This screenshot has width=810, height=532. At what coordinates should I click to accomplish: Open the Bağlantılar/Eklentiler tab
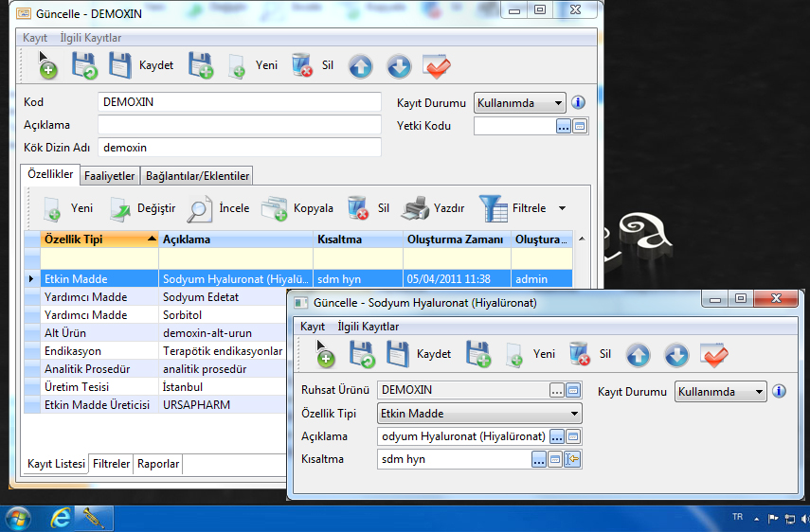point(197,175)
